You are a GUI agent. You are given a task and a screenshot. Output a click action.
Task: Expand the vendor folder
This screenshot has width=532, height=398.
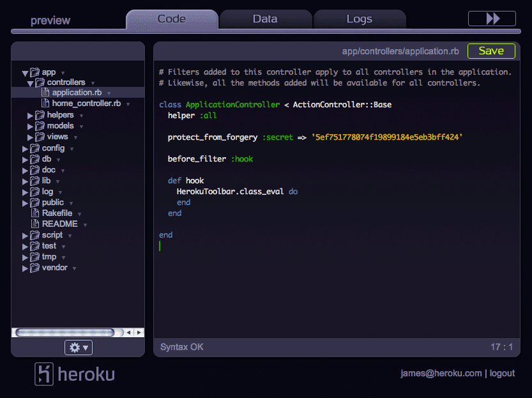(24, 267)
